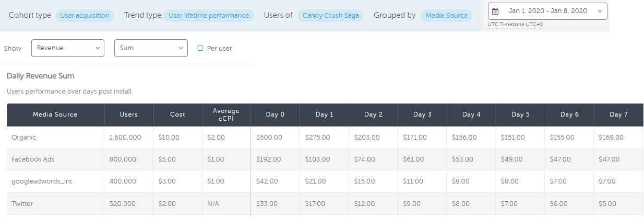644x218 pixels.
Task: Click the Average eCPI column header
Action: 226,114
